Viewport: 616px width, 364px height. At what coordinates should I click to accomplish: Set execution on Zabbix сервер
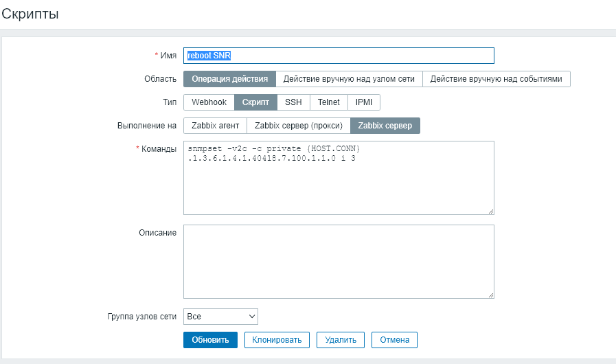point(385,126)
